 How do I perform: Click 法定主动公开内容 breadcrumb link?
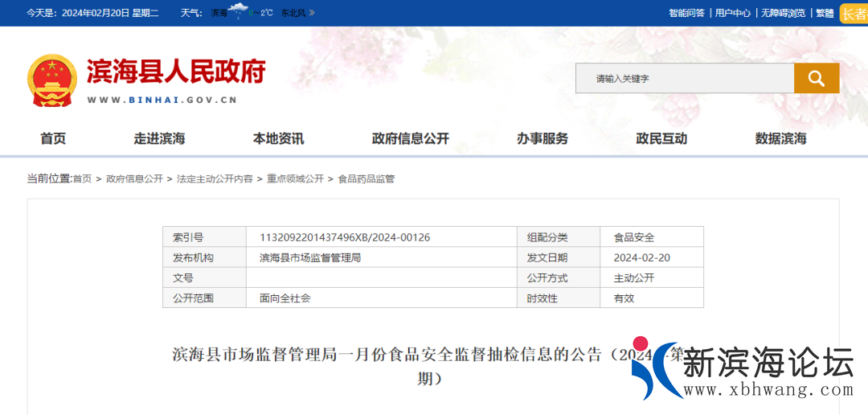pos(215,179)
